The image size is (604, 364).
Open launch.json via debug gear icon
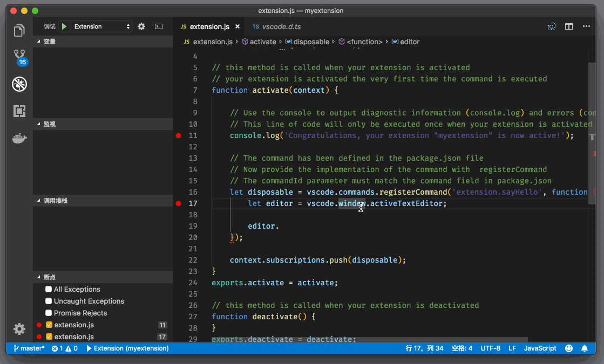pyautogui.click(x=141, y=26)
